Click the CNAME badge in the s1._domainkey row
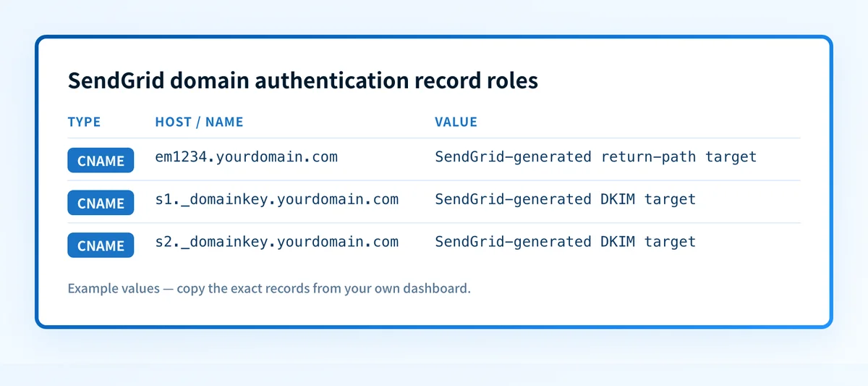The height and width of the screenshot is (386, 868). pos(101,203)
